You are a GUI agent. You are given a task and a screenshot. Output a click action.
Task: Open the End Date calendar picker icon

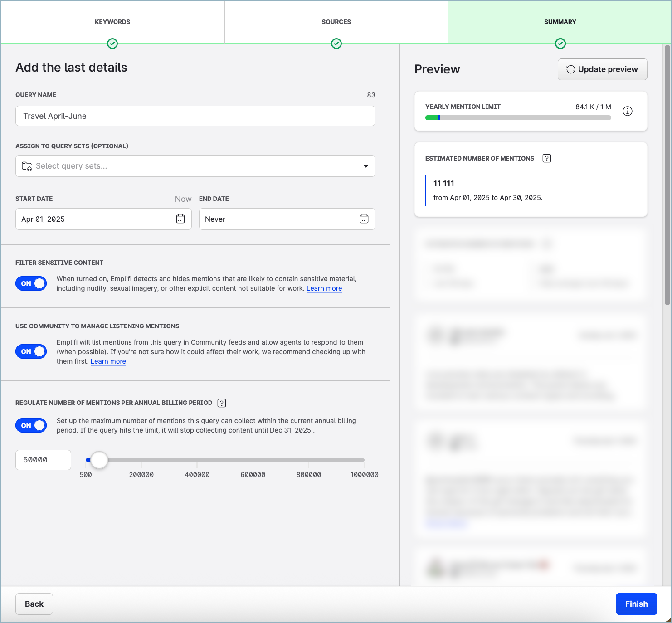click(x=364, y=219)
